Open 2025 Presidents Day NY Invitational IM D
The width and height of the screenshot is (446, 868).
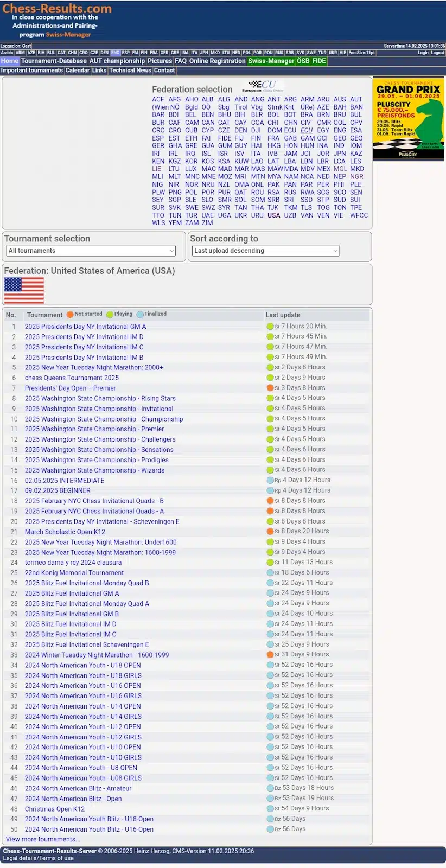(84, 337)
